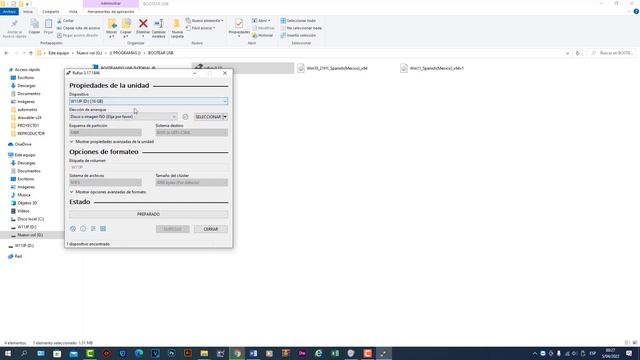Viewport: 640px width, 360px height.
Task: Open SELECCIONAR split-button arrow in Rufus
Action: [225, 117]
